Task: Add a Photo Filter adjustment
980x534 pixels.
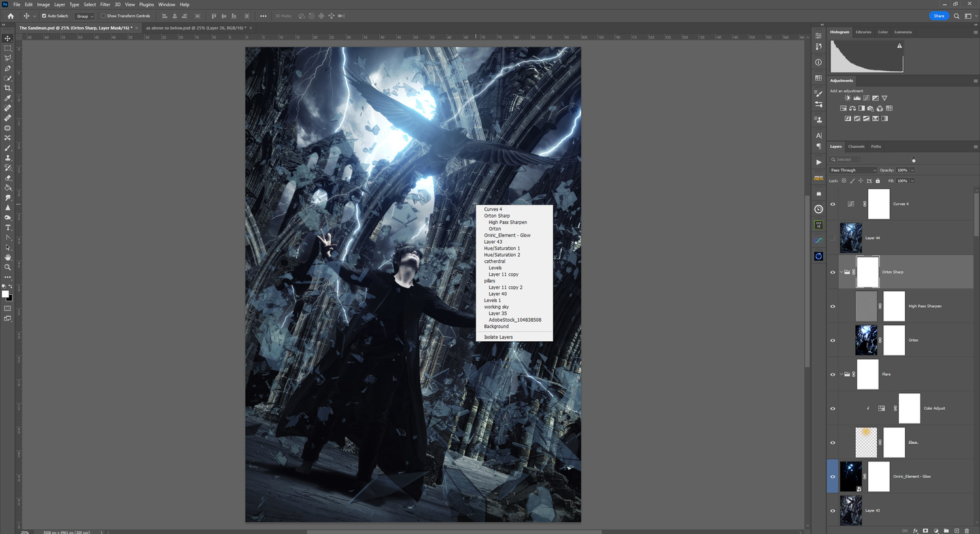Action: [871, 108]
